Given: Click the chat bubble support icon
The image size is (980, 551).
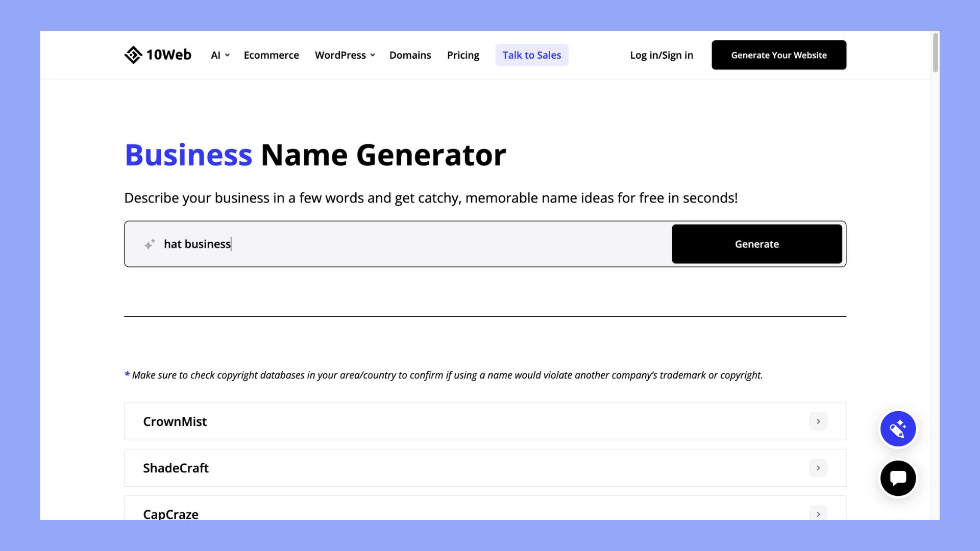Looking at the screenshot, I should click(x=898, y=479).
